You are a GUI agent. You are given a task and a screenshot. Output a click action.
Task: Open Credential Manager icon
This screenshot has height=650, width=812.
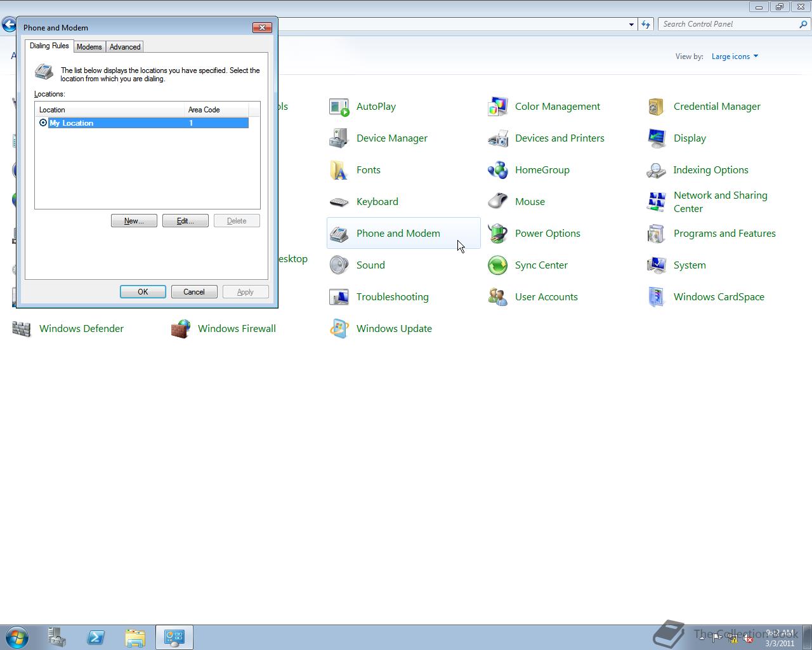656,107
